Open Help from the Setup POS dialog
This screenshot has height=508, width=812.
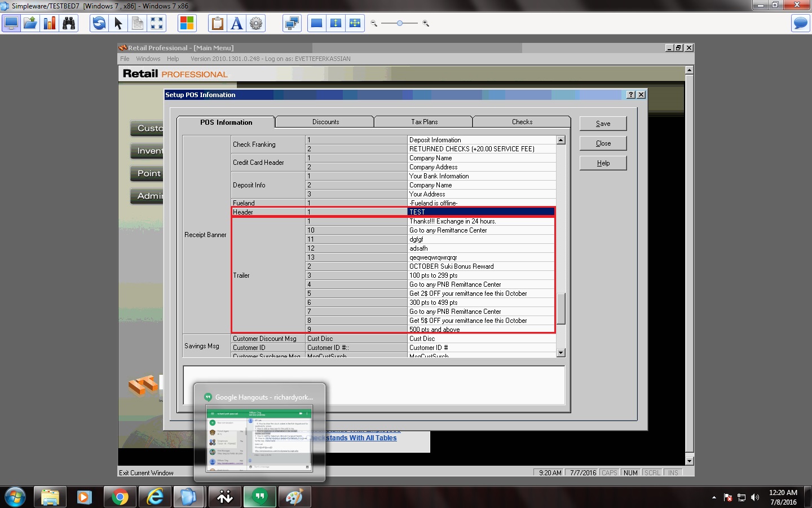[603, 163]
